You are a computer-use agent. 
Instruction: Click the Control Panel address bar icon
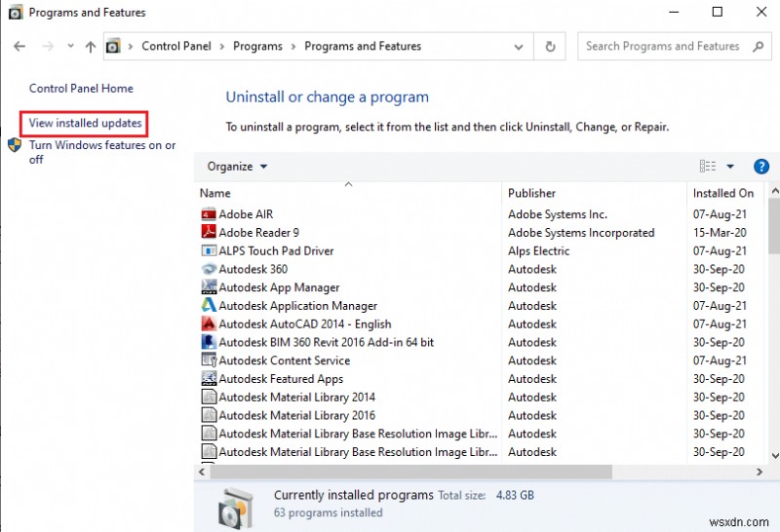point(113,46)
